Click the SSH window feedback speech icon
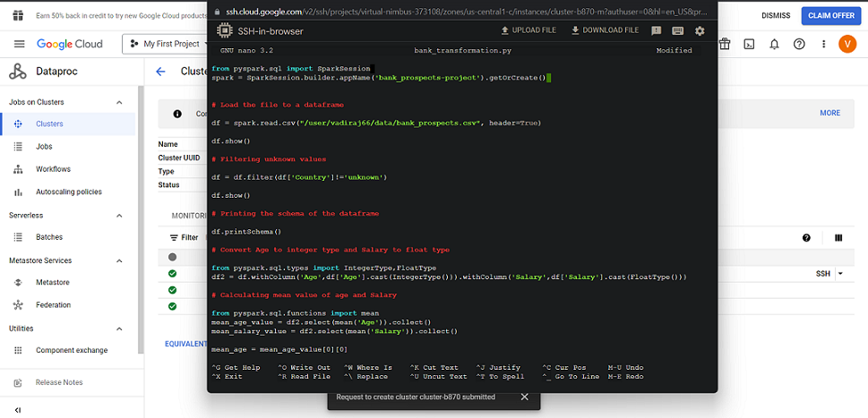 [657, 31]
